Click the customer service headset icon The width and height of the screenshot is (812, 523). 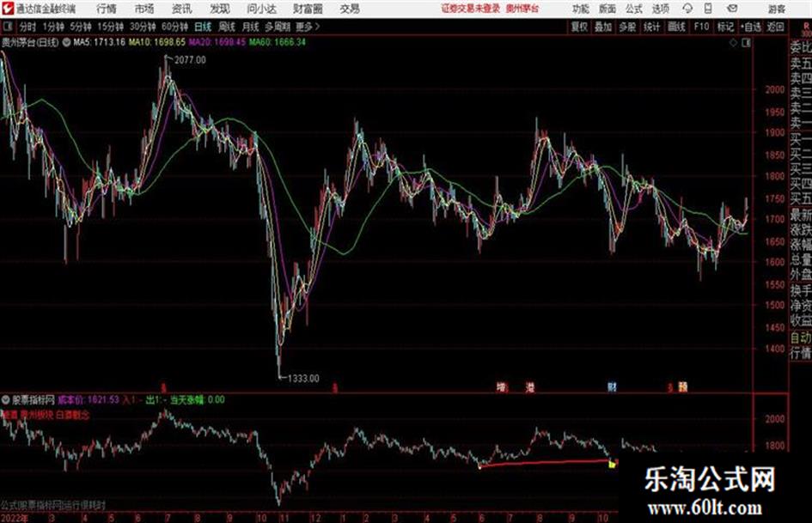[687, 9]
